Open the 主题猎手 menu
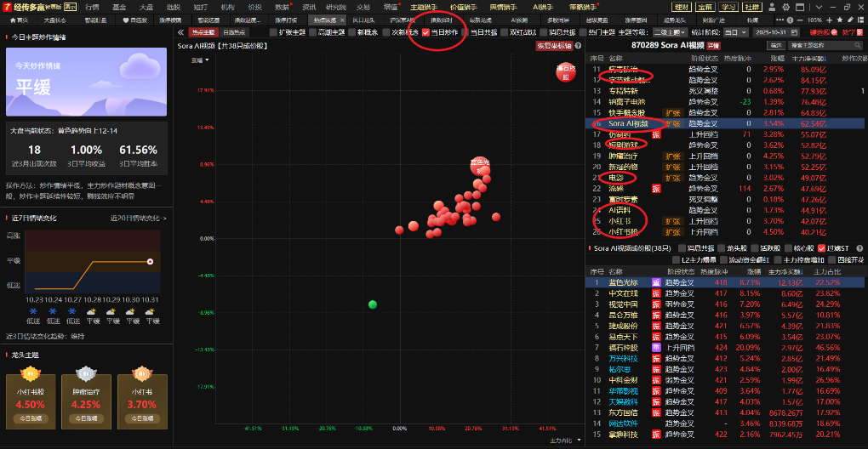Viewport: 868px width, 449px height. [x=423, y=7]
